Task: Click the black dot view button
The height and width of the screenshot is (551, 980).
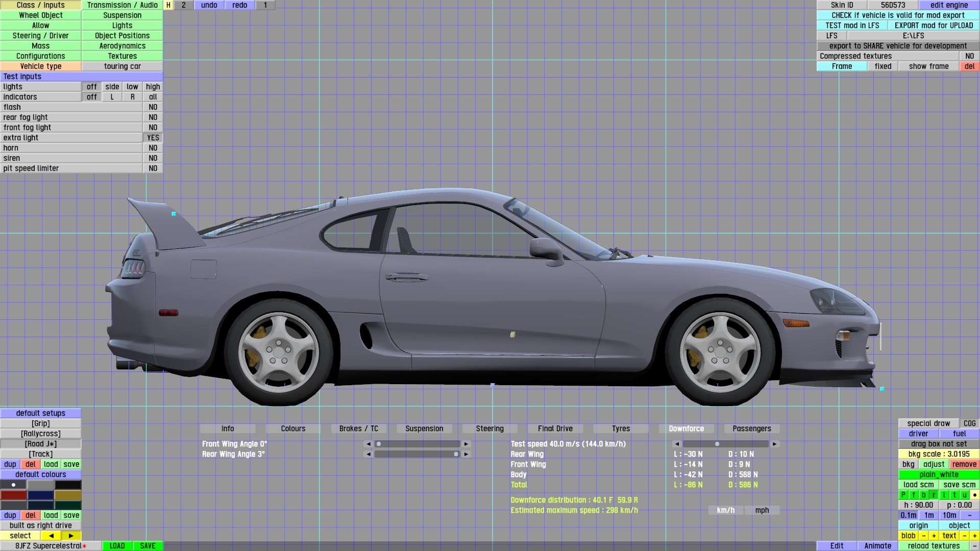Action: 974,495
